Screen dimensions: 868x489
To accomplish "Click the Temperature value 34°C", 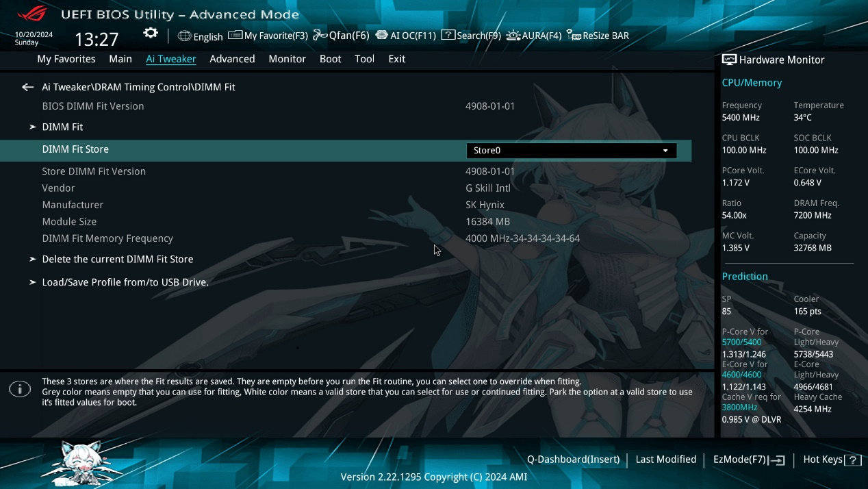I will pos(802,117).
